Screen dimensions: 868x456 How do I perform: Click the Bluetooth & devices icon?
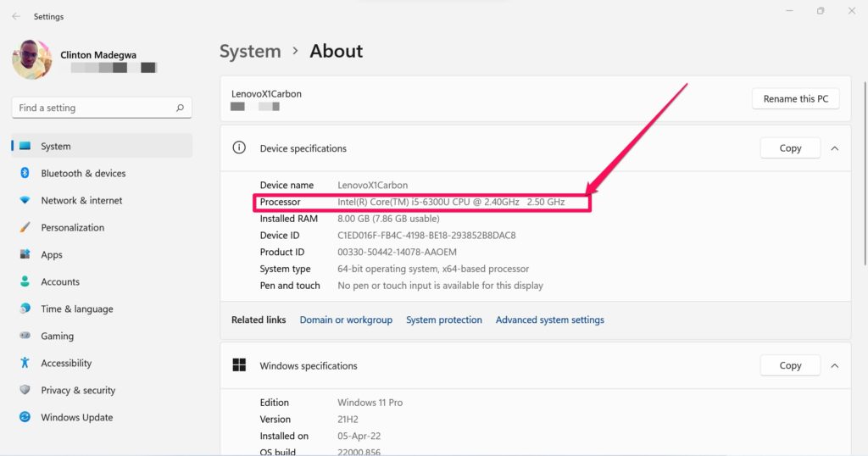click(x=25, y=173)
